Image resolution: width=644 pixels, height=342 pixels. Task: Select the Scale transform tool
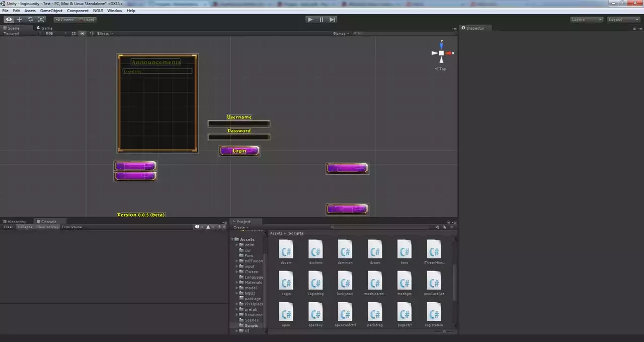pos(41,20)
